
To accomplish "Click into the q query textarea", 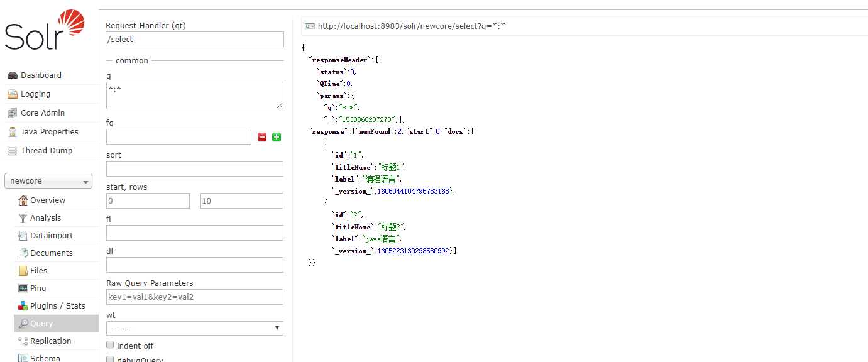I will click(x=195, y=96).
